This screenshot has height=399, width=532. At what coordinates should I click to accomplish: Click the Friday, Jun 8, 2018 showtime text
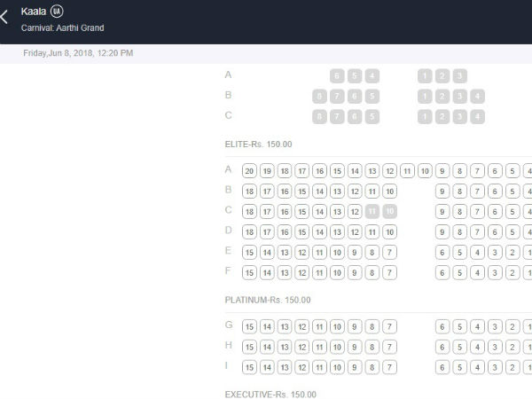(79, 53)
